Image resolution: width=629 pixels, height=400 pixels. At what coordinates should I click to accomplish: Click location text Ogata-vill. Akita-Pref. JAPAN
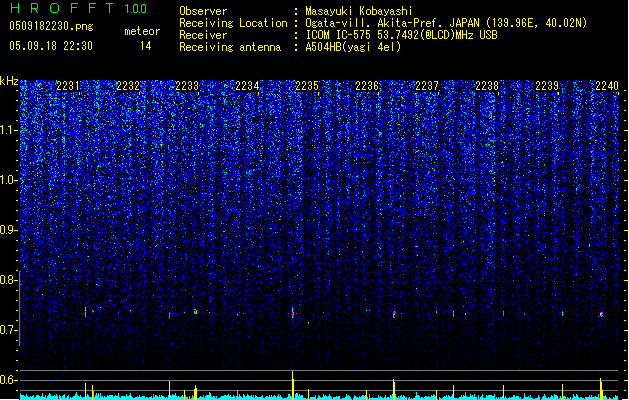(x=392, y=23)
